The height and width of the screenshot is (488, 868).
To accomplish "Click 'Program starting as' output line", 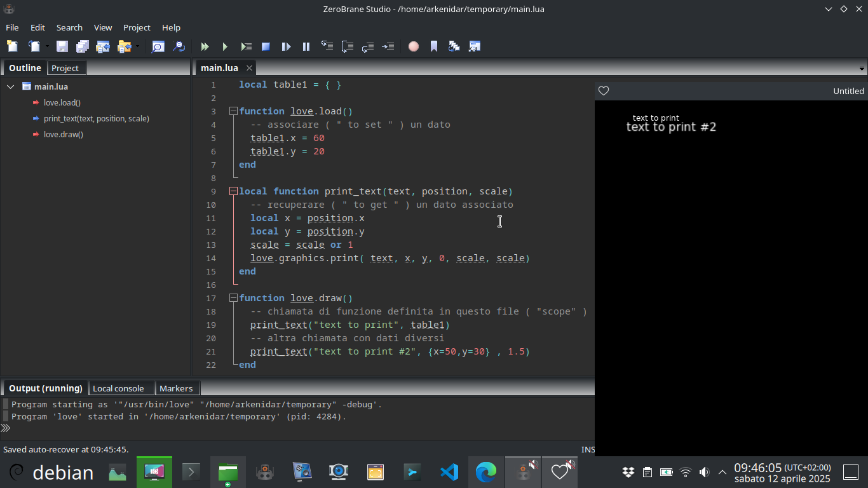I will point(197,404).
